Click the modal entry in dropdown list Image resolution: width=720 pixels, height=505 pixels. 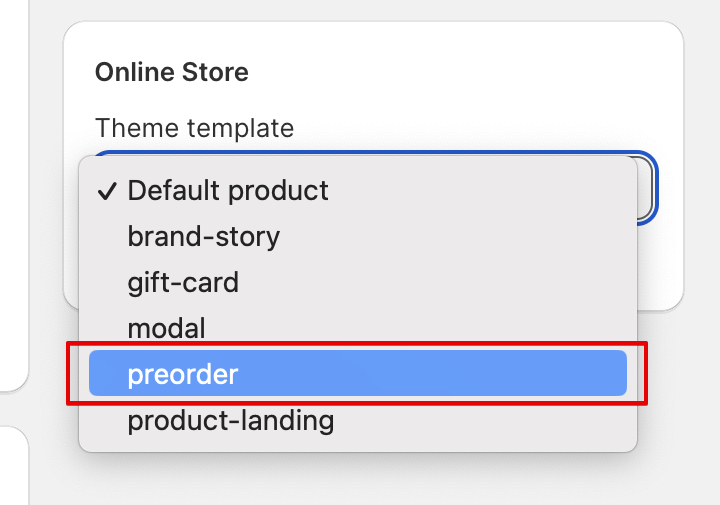tap(166, 328)
